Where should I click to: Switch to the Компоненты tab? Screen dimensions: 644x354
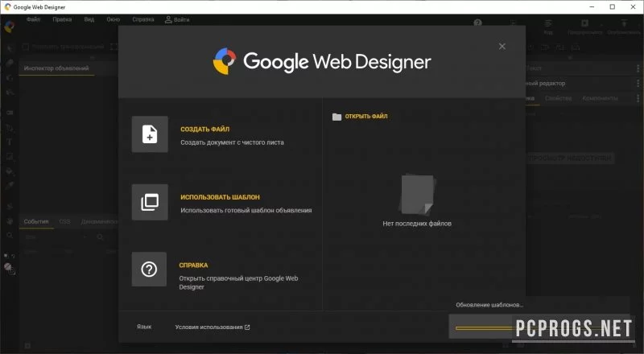click(600, 98)
